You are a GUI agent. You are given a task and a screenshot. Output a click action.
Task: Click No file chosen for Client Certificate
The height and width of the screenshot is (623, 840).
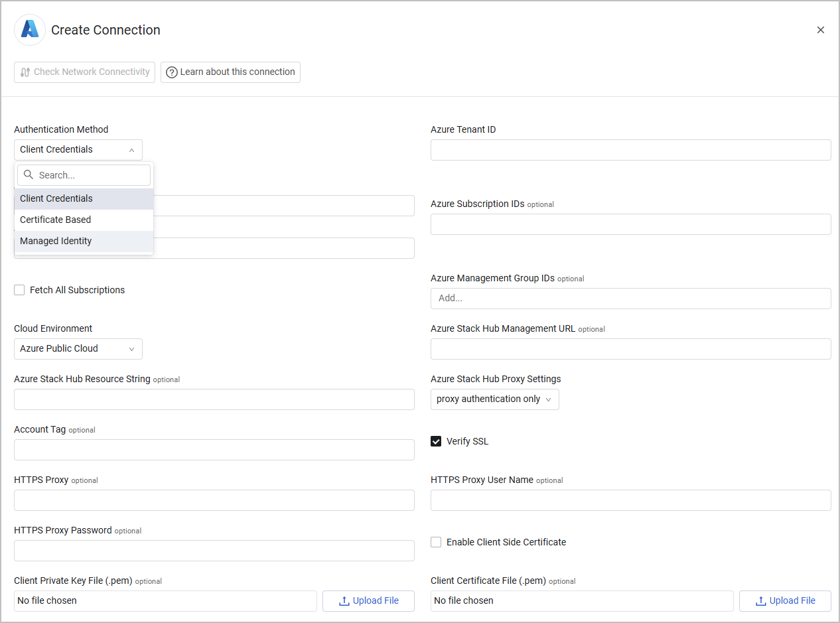pos(582,601)
